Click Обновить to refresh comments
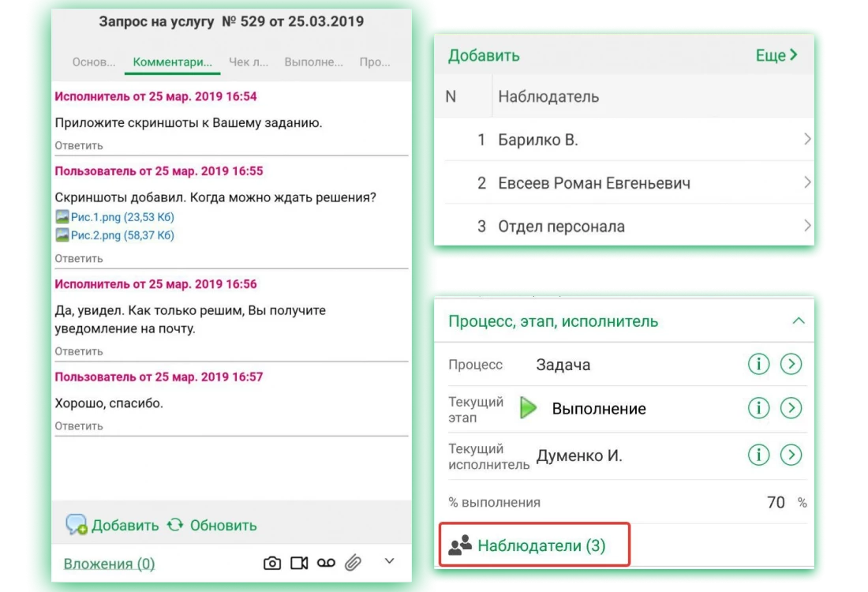 [x=212, y=525]
